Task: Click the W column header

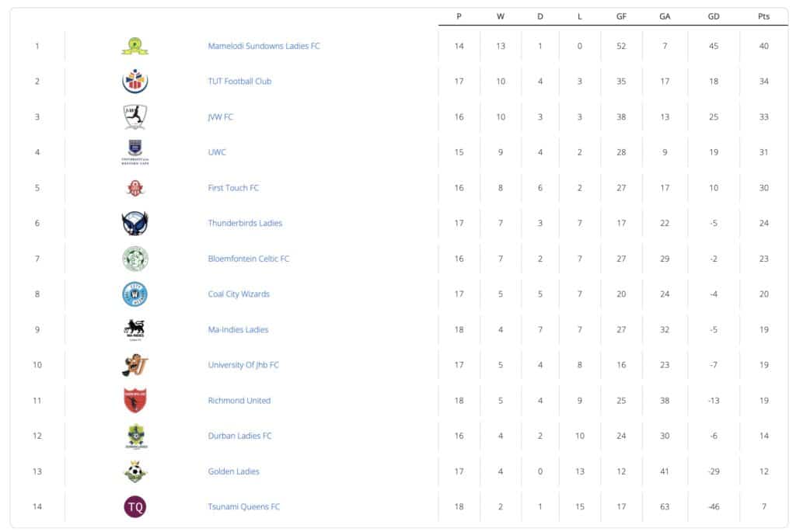Action: click(x=501, y=16)
